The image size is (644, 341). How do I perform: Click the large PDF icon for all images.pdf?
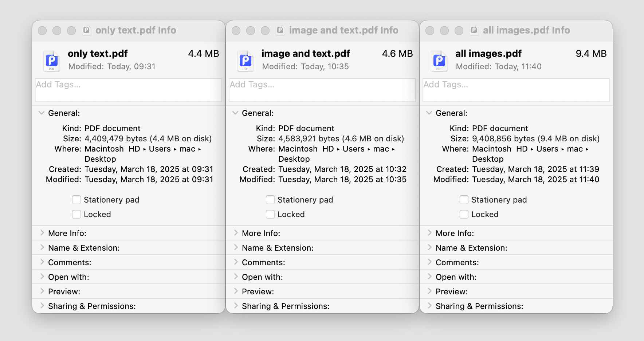coord(439,60)
